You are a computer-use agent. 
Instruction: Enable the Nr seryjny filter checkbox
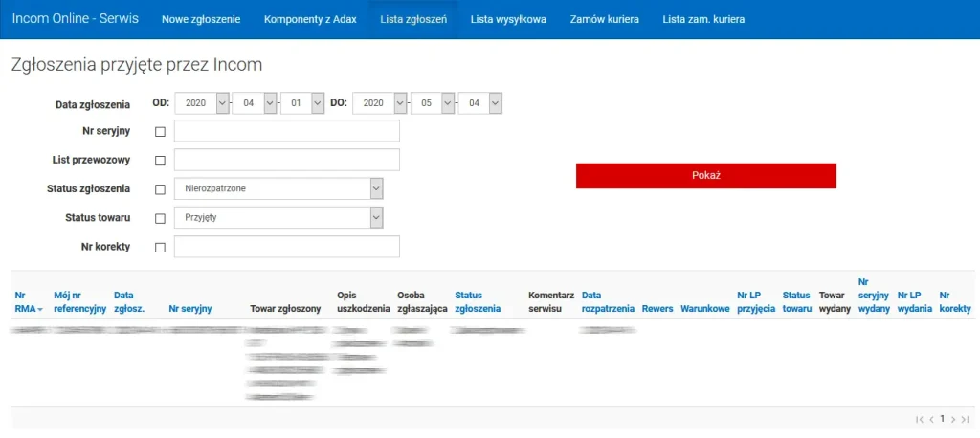tap(160, 132)
